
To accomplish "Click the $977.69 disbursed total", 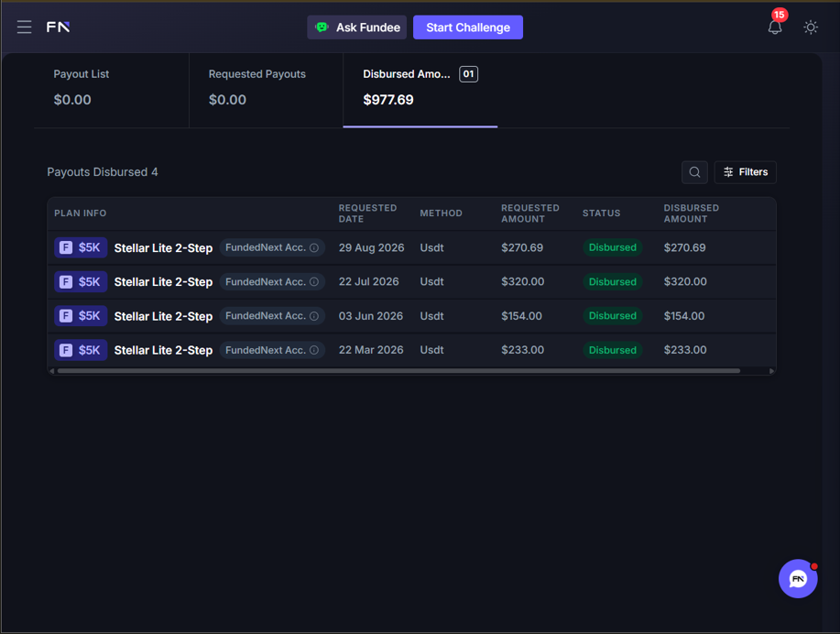I will point(388,100).
